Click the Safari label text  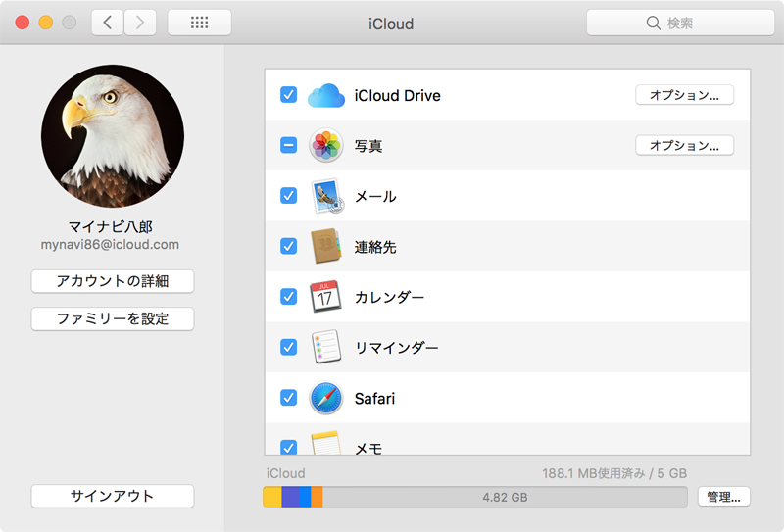[x=374, y=399]
